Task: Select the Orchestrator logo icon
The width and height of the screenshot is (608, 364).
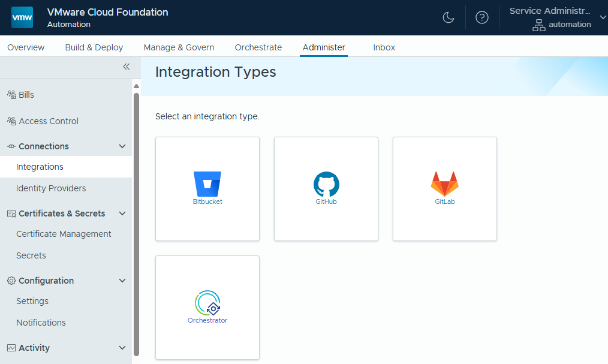Action: 207,303
